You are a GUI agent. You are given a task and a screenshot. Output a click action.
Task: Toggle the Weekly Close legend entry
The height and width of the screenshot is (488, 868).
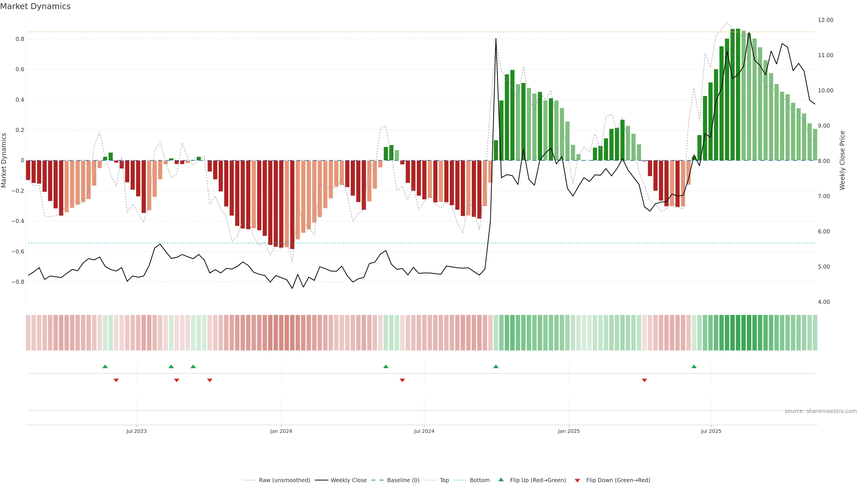[348, 480]
